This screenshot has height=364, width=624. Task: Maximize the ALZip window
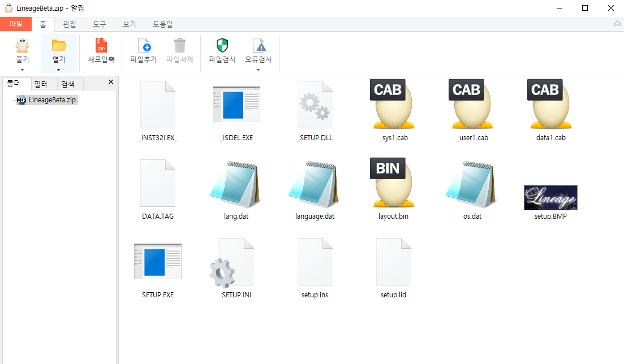(585, 8)
